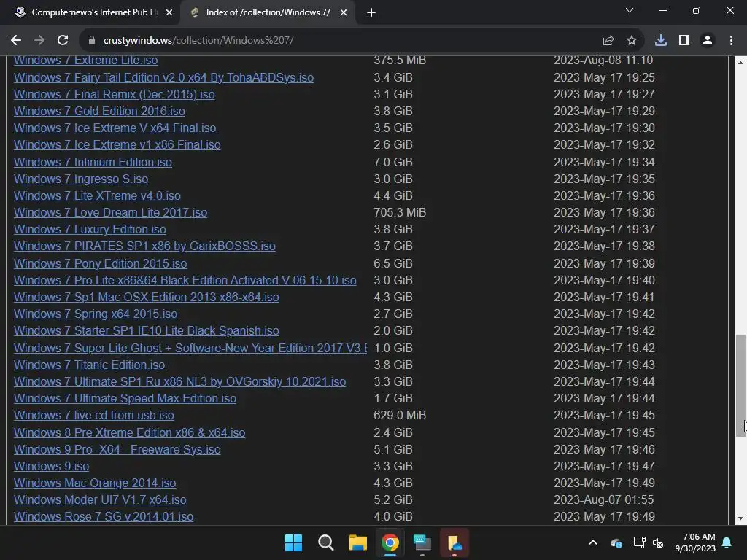Click Windows 7 Ice Extreme v1 x86 Final.iso

tap(117, 145)
